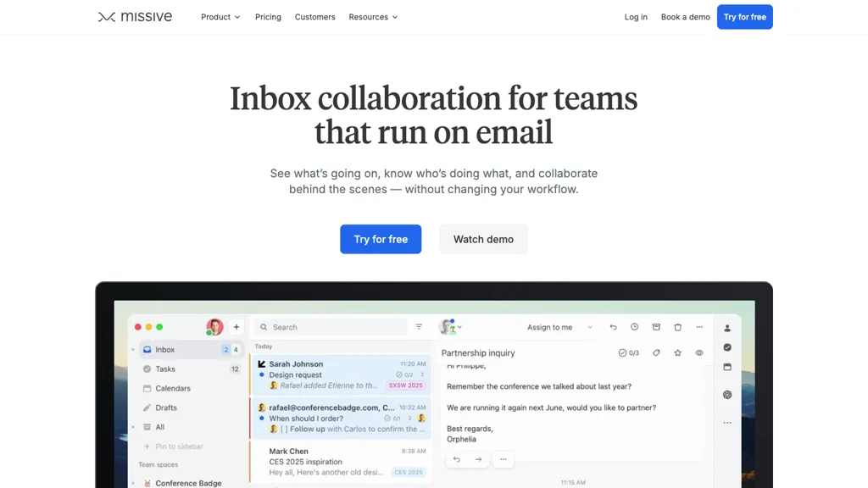Click Pin to sidebar

click(x=173, y=446)
